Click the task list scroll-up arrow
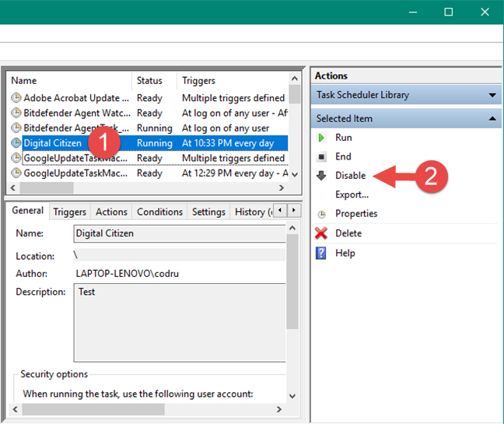This screenshot has height=424, width=504. tap(294, 79)
